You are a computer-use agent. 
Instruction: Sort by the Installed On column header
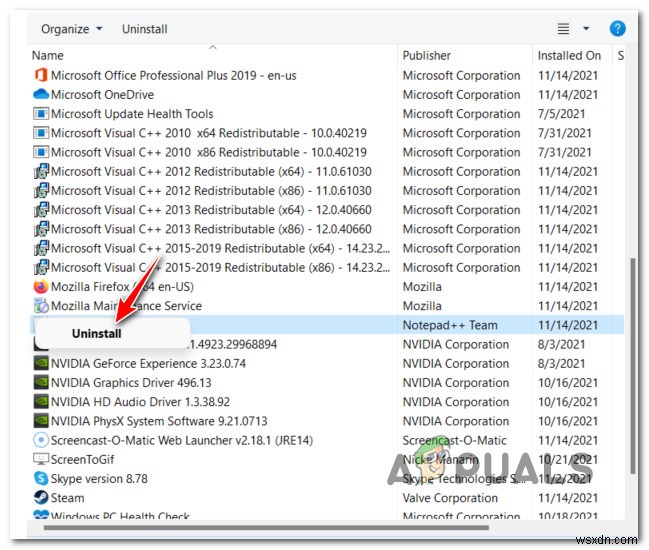tap(569, 55)
